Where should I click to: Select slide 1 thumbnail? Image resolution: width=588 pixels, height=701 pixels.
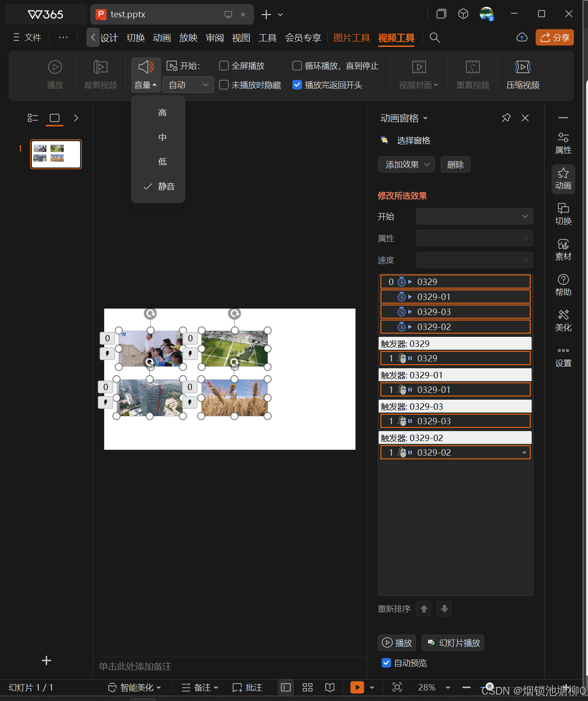pyautogui.click(x=56, y=154)
